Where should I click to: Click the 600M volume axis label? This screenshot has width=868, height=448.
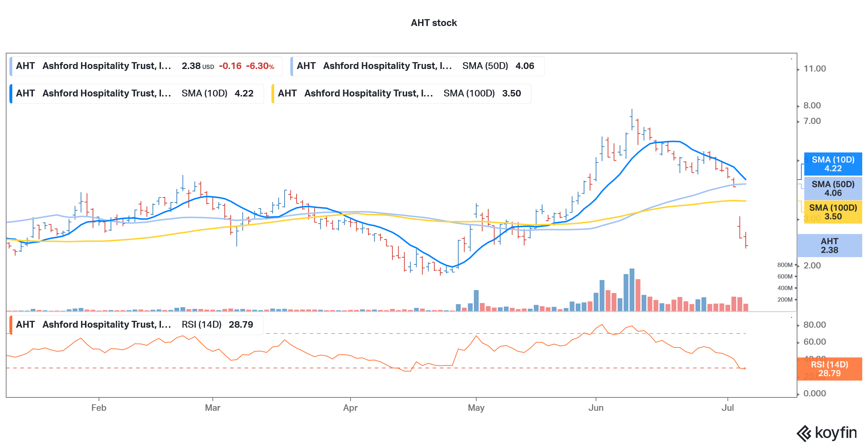[785, 277]
